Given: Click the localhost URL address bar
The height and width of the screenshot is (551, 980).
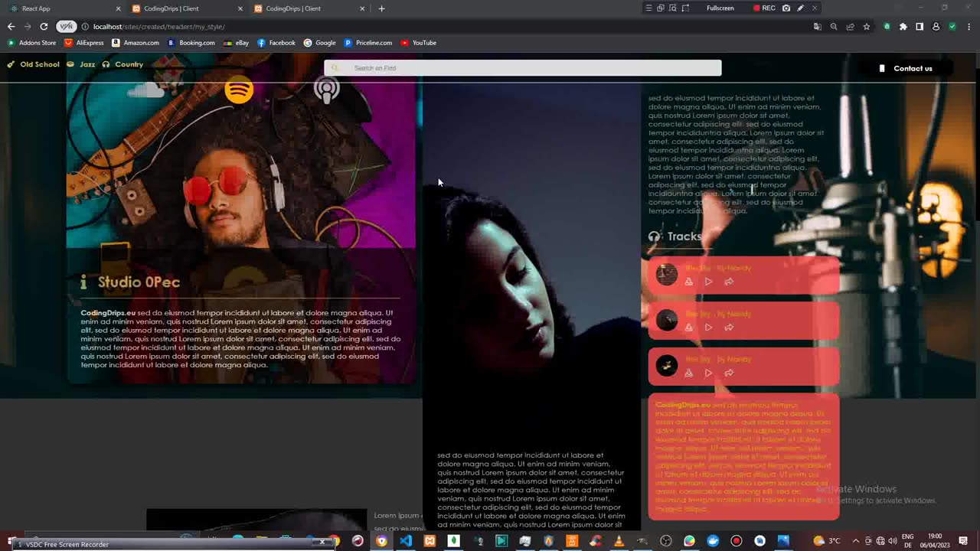Looking at the screenshot, I should [158, 27].
